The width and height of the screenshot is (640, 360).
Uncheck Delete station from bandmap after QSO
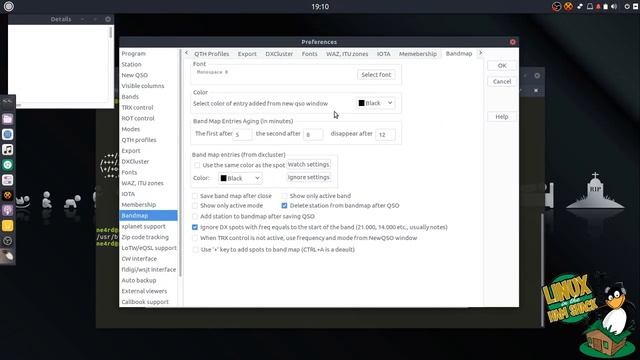point(284,206)
